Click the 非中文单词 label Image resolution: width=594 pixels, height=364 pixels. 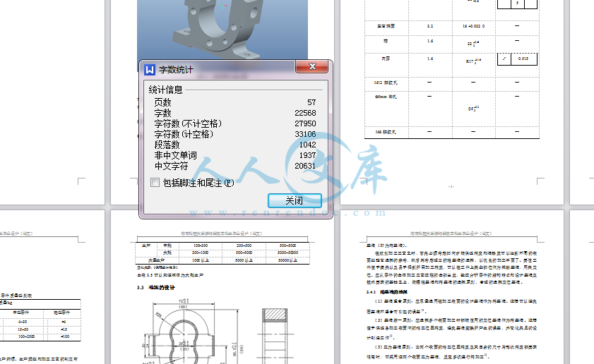pos(175,155)
